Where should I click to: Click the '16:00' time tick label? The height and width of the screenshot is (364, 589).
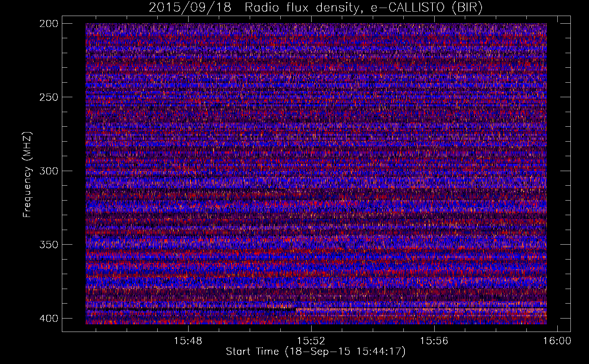[x=557, y=341]
